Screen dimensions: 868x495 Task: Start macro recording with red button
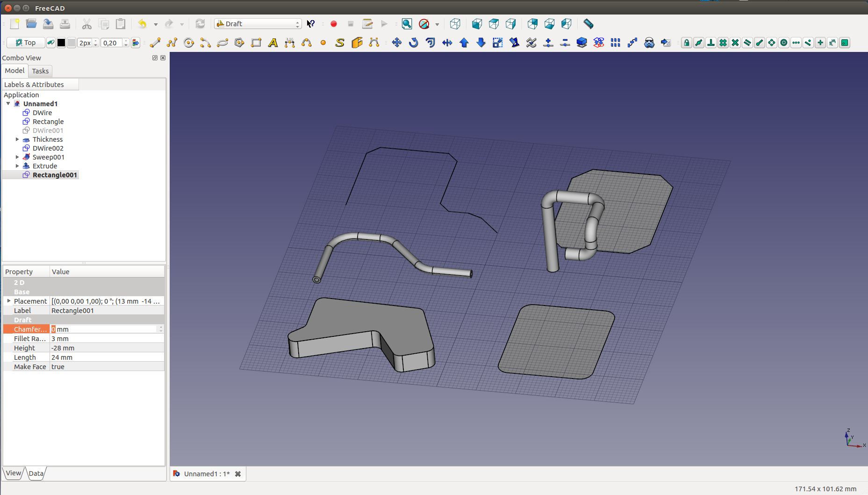tap(334, 24)
